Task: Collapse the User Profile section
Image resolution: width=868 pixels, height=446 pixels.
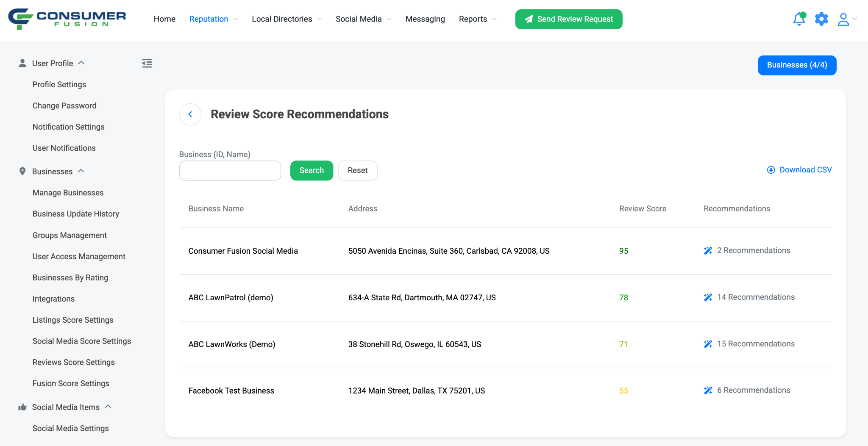Action: click(x=81, y=63)
